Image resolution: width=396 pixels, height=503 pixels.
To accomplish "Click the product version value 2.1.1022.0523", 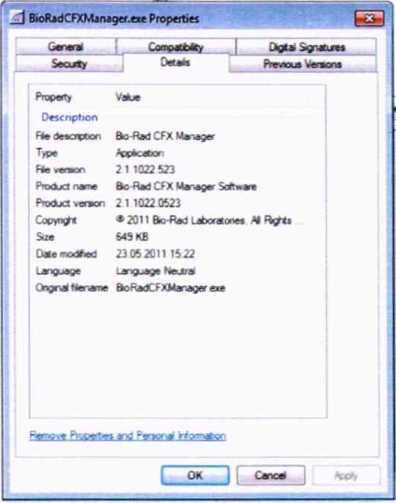I will [x=148, y=203].
